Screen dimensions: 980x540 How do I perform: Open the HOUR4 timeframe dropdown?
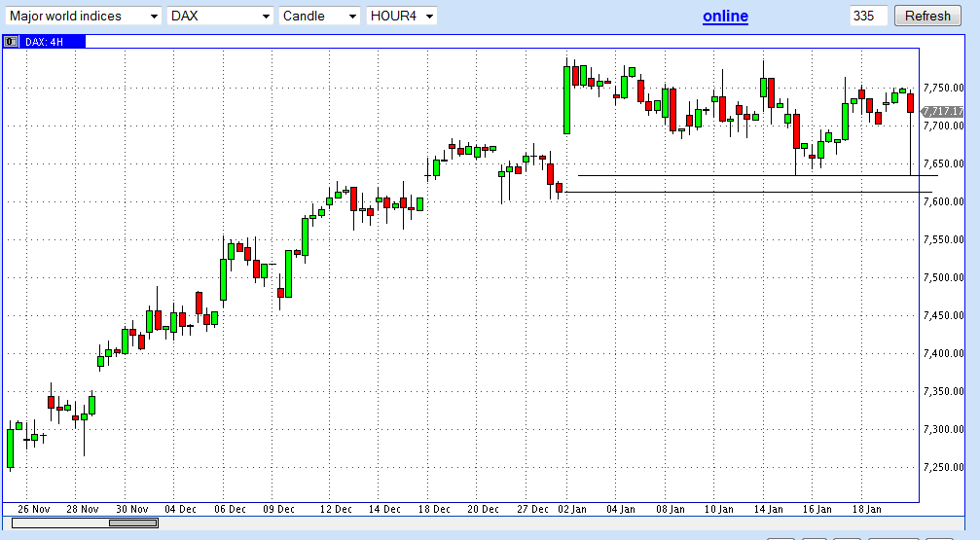[x=401, y=16]
